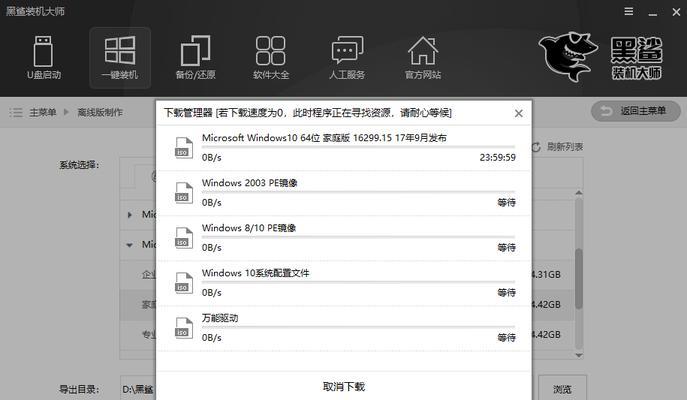This screenshot has height=400, width=687.
Task: Select the Windows 10系统配置文件 download item
Action: click(x=344, y=283)
